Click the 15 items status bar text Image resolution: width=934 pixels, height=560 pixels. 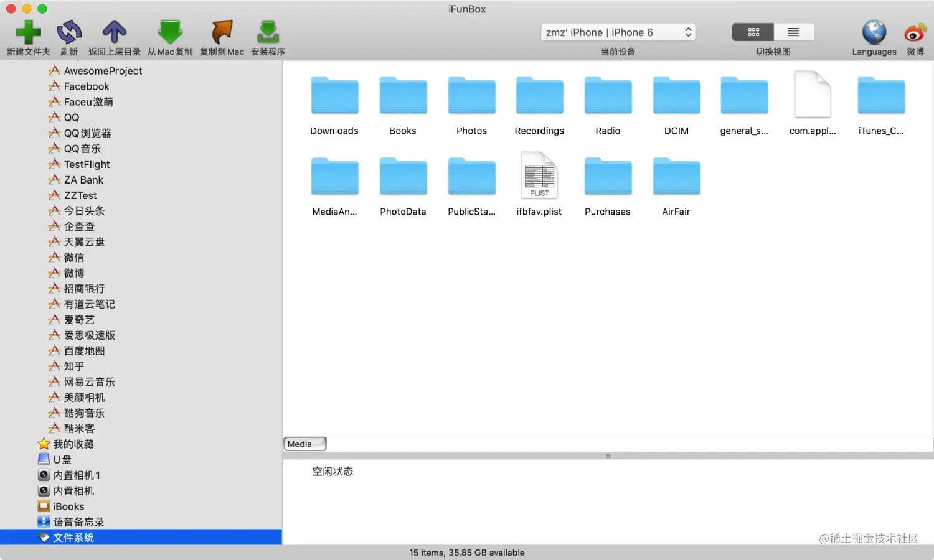pyautogui.click(x=467, y=553)
